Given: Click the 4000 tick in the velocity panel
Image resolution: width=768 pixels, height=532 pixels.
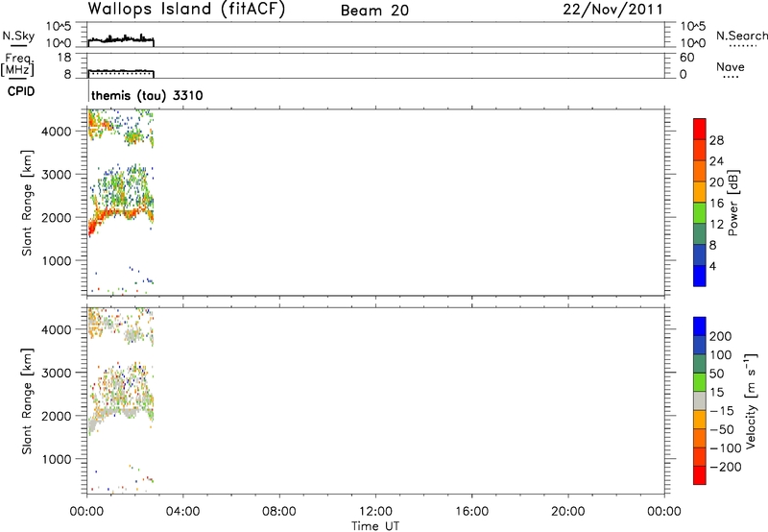Looking at the screenshot, I should (57, 329).
